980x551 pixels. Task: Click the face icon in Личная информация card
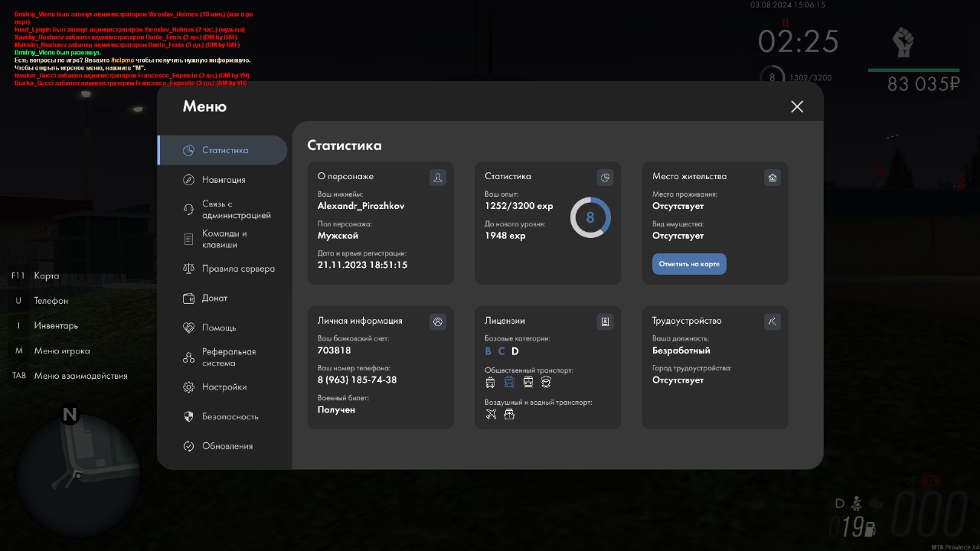pyautogui.click(x=437, y=322)
